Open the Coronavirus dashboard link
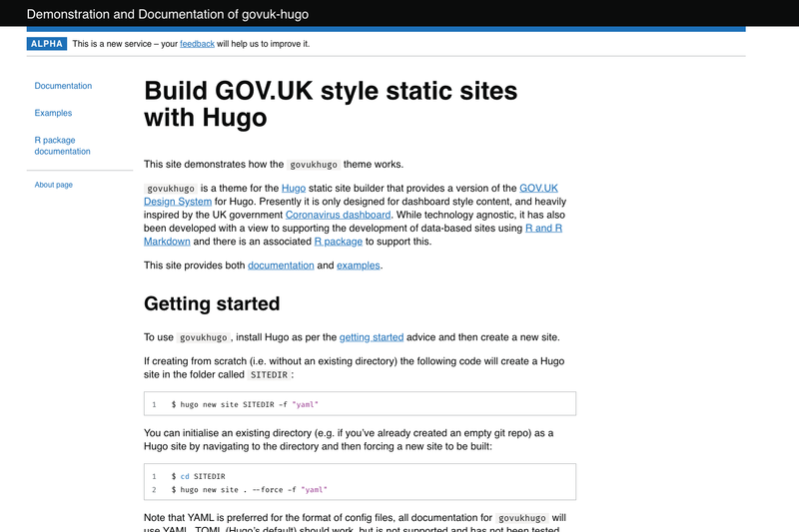 (x=338, y=215)
